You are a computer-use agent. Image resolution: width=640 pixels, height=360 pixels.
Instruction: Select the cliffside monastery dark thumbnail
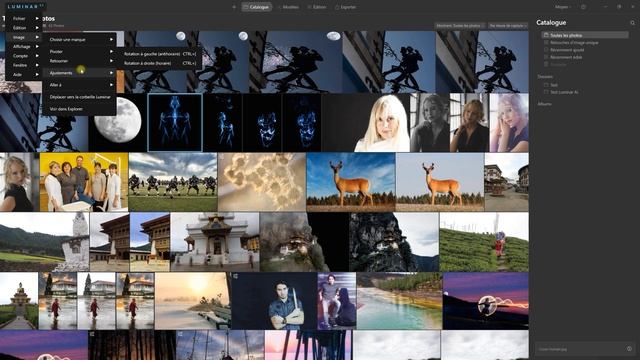point(394,242)
